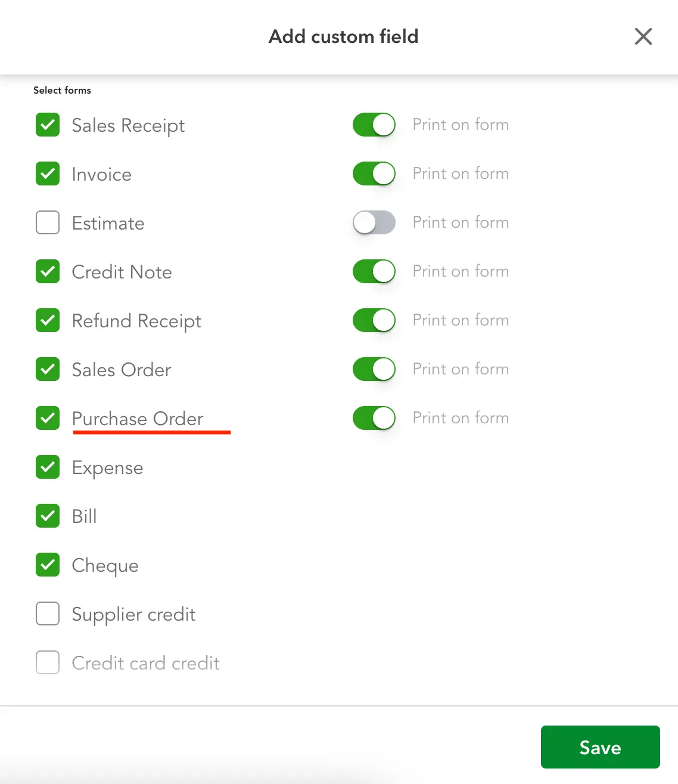Close the Add custom field dialog
The height and width of the screenshot is (784, 678).
[643, 36]
